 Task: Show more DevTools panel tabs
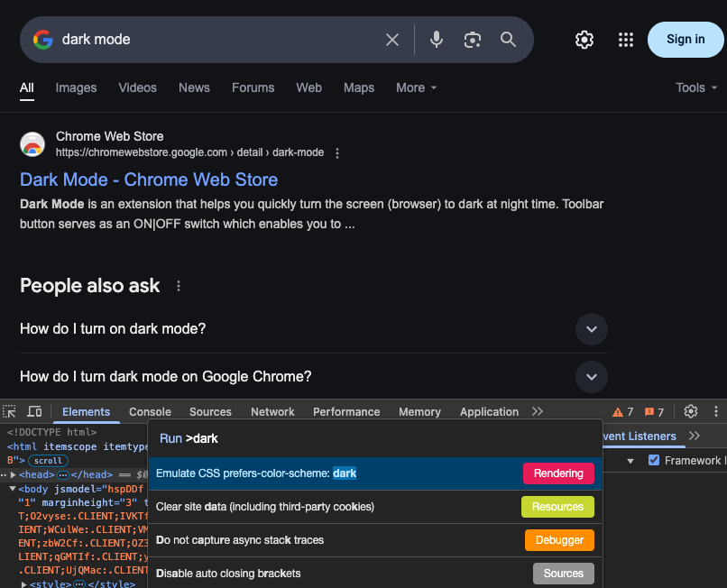[x=538, y=411]
